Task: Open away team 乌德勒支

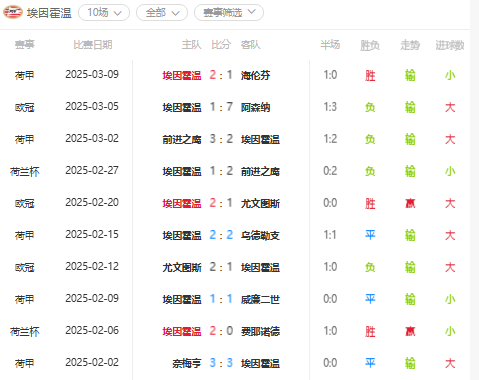Action: pos(260,235)
